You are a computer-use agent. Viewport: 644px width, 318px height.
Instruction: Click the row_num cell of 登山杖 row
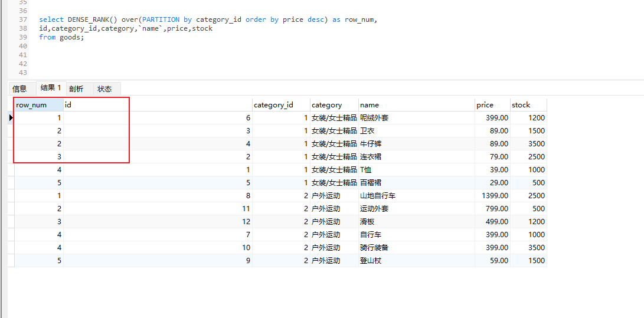pos(39,261)
